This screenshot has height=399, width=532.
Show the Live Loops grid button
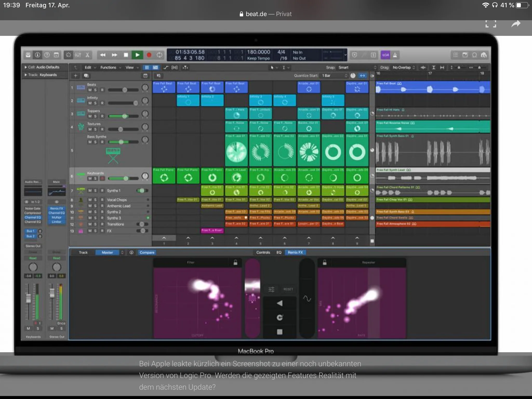pos(147,68)
